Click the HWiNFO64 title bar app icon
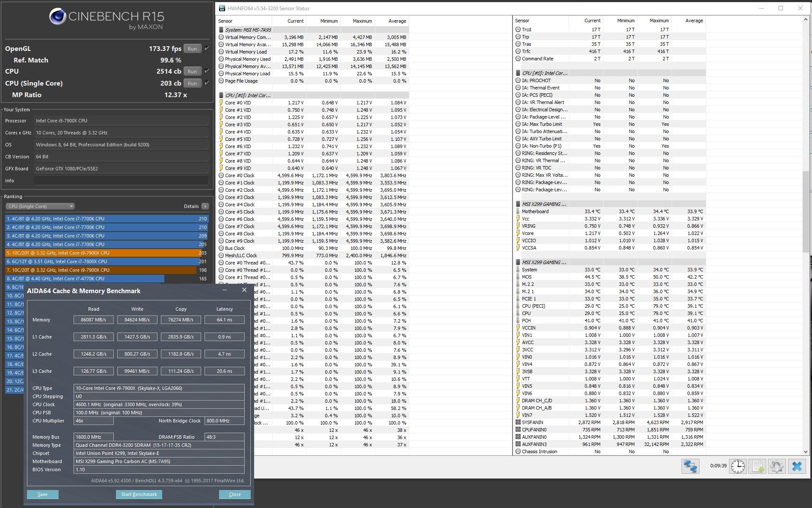 pos(222,8)
